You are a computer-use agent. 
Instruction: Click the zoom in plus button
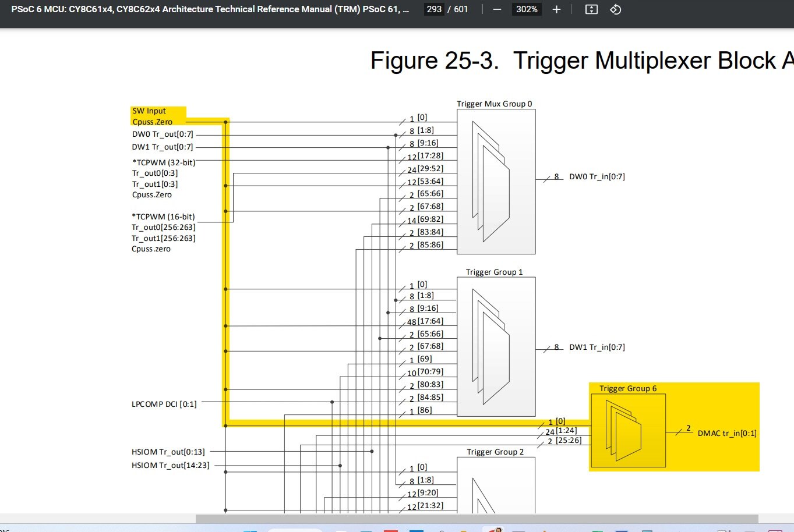coord(556,9)
